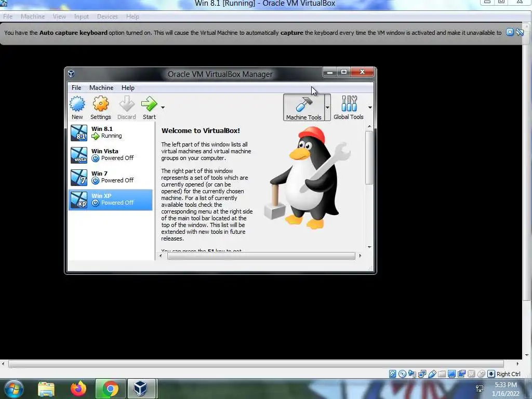This screenshot has width=532, height=399.
Task: Open Machine menu in VirtualBox Manager
Action: coord(101,87)
